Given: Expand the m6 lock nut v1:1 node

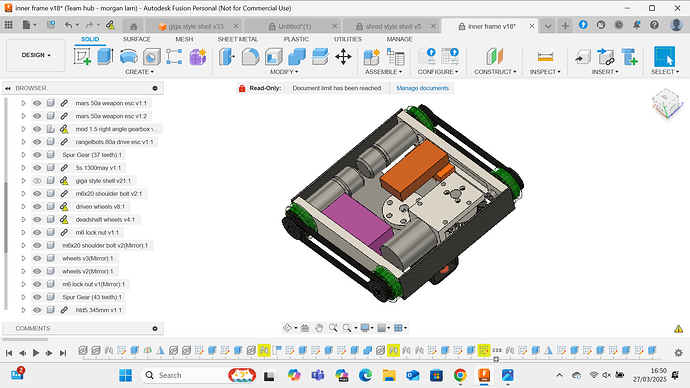Looking at the screenshot, I should [x=23, y=233].
